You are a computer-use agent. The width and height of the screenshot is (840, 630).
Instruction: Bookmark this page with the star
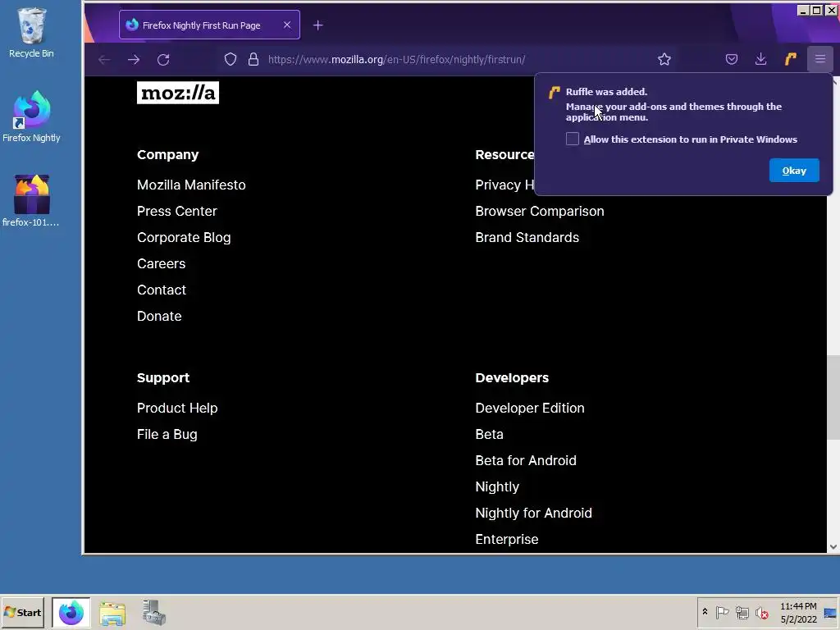click(x=664, y=59)
